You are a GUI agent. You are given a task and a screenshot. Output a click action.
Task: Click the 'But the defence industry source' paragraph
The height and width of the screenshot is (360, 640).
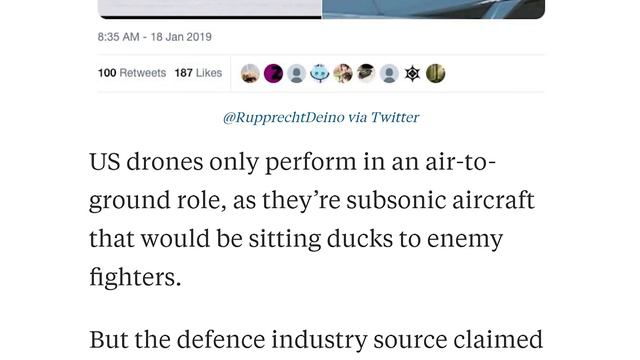click(316, 340)
